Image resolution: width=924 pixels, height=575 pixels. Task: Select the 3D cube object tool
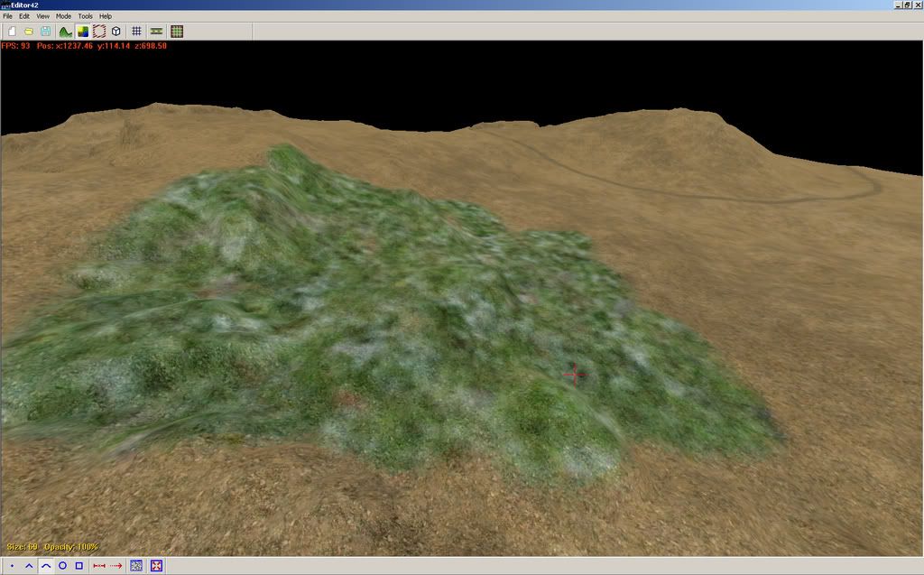(115, 32)
